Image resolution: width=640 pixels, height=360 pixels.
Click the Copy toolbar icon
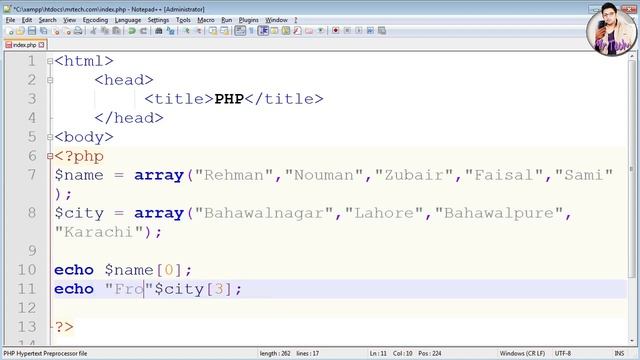click(x=105, y=31)
